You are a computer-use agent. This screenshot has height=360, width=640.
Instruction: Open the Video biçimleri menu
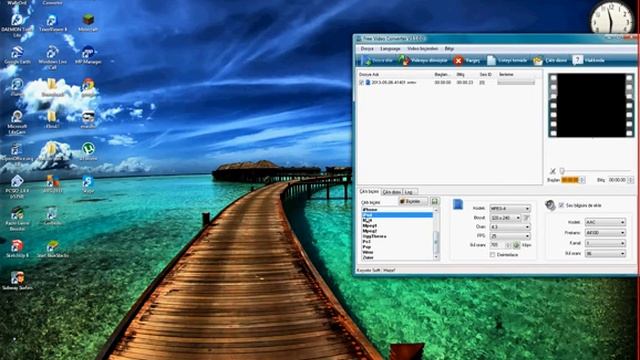[x=423, y=49]
